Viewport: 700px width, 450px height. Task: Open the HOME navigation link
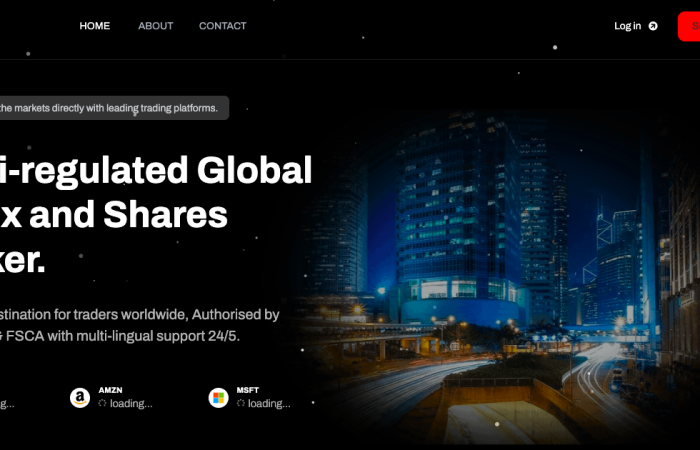coord(95,26)
